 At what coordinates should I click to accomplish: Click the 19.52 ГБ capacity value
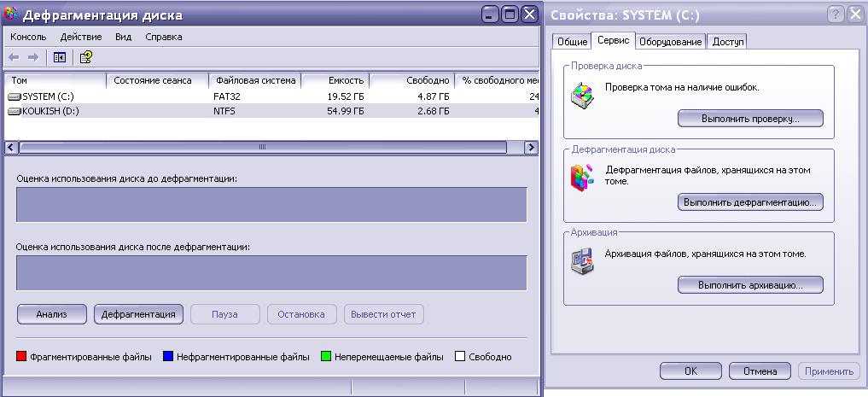click(x=346, y=96)
